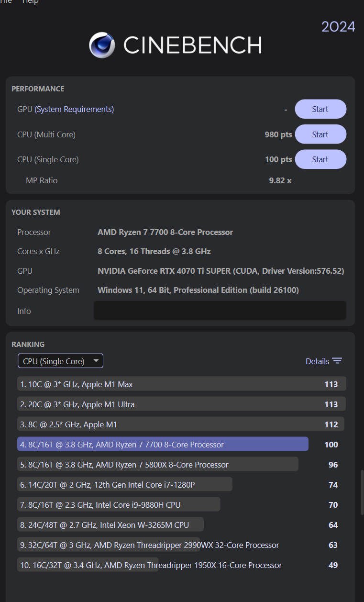This screenshot has height=602, width=364.
Task: Click the System Requirements link
Action: click(x=74, y=109)
